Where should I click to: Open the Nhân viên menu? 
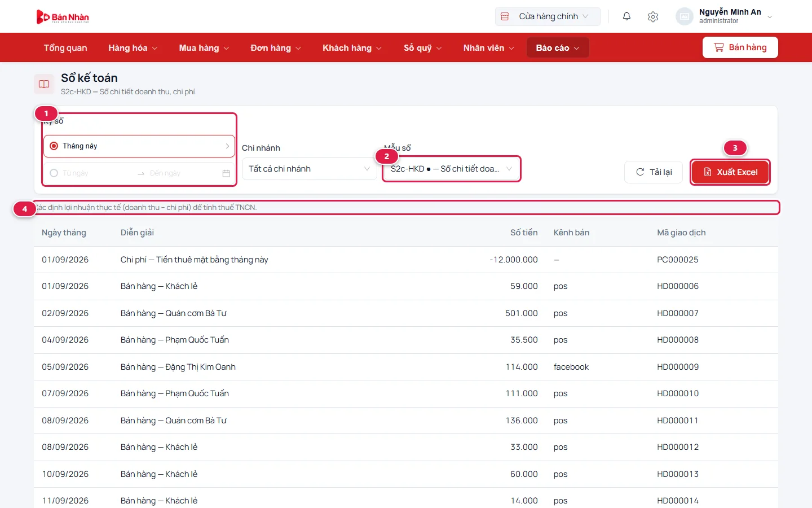[x=489, y=48]
